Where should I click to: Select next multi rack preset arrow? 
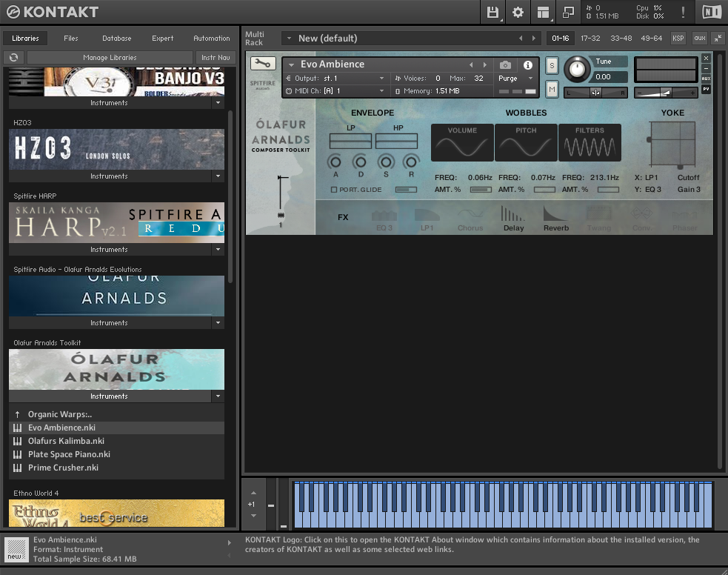(533, 39)
